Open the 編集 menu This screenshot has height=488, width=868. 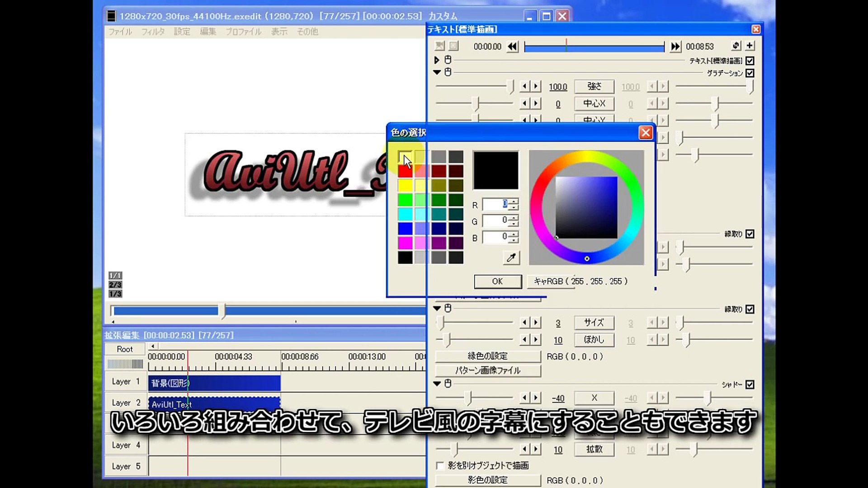pos(208,32)
